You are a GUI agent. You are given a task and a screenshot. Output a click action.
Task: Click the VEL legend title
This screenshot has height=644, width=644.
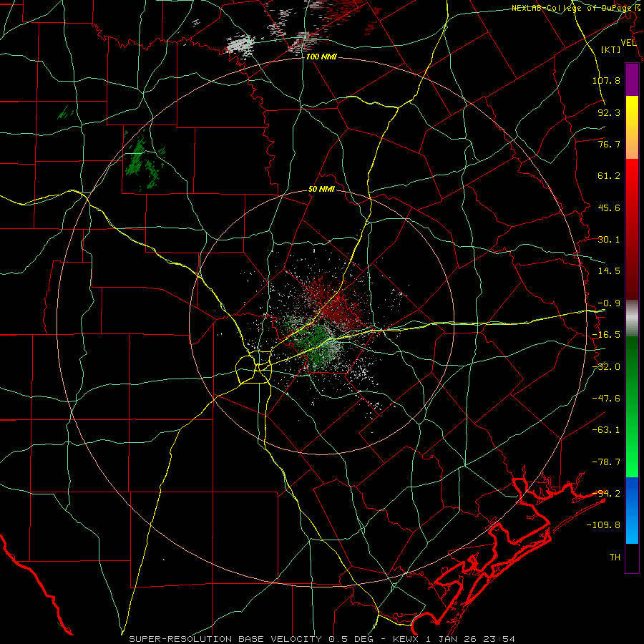[628, 43]
